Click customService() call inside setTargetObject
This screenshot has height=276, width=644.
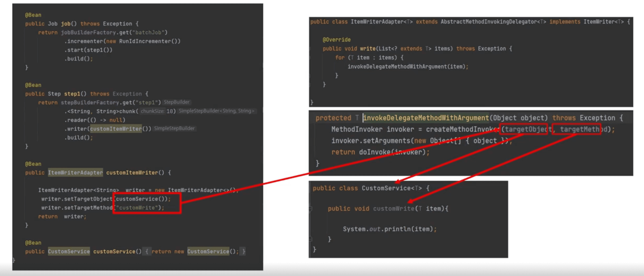(141, 199)
